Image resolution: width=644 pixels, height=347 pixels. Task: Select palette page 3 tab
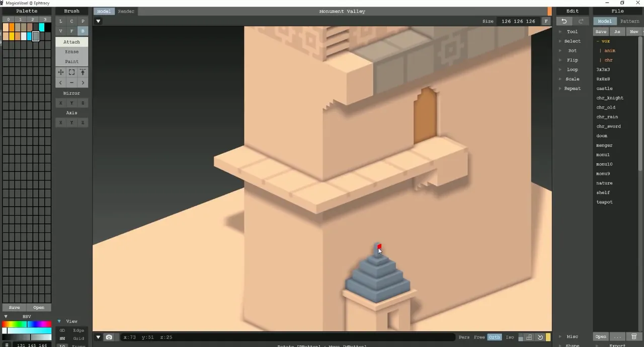tap(45, 20)
